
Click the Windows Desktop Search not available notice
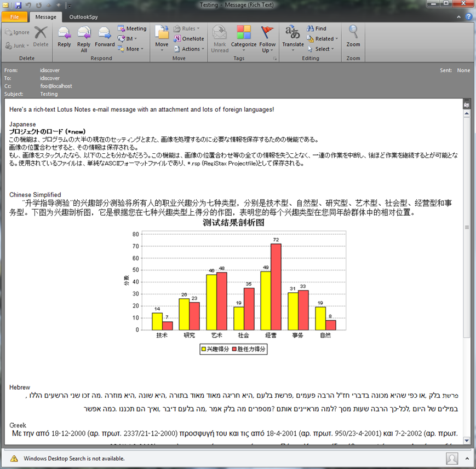[74, 459]
